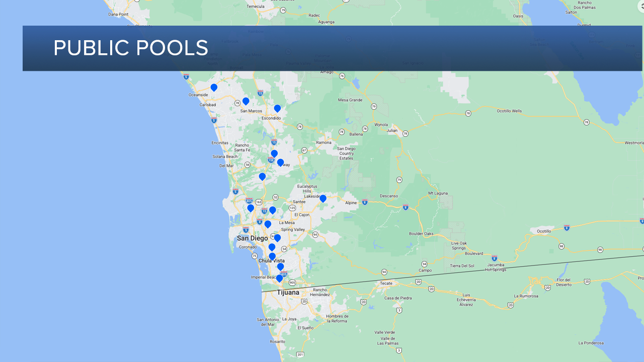Select the Alpine map label

click(351, 203)
